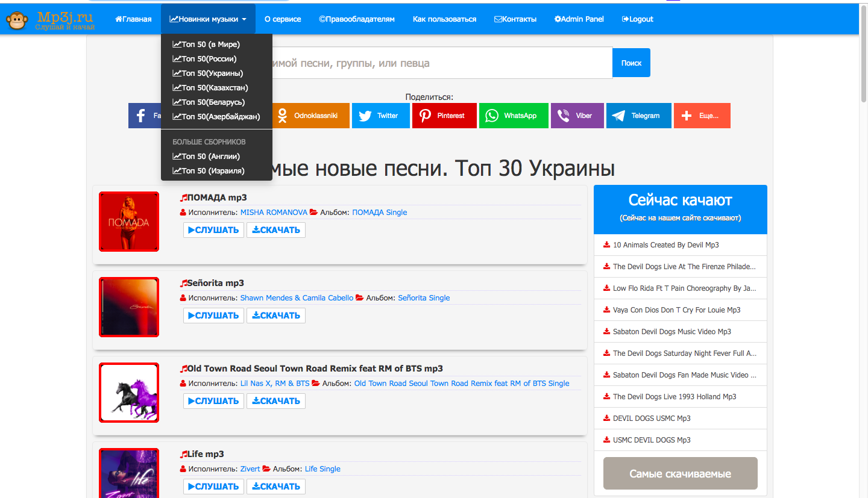The height and width of the screenshot is (498, 868).
Task: Open artist link MISHA ROMANOVA
Action: click(274, 213)
